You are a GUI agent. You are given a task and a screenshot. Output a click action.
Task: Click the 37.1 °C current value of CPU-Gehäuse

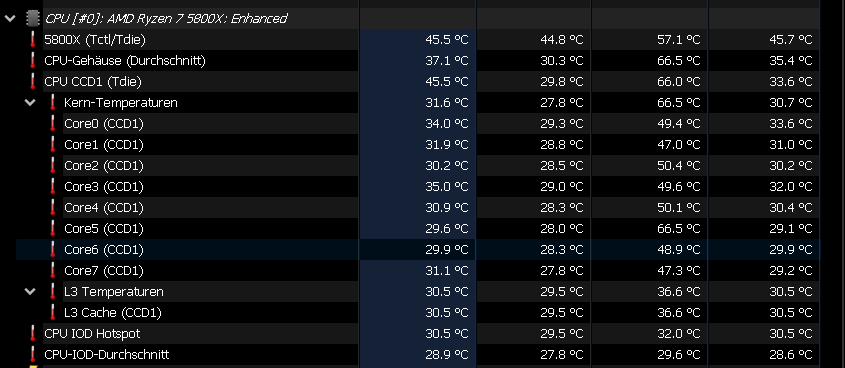pyautogui.click(x=447, y=60)
